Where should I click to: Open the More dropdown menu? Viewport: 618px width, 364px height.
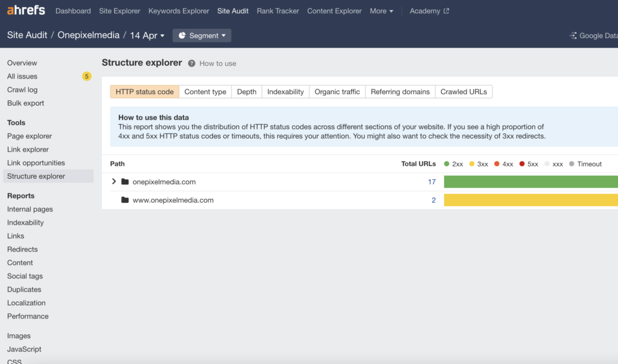tap(381, 11)
